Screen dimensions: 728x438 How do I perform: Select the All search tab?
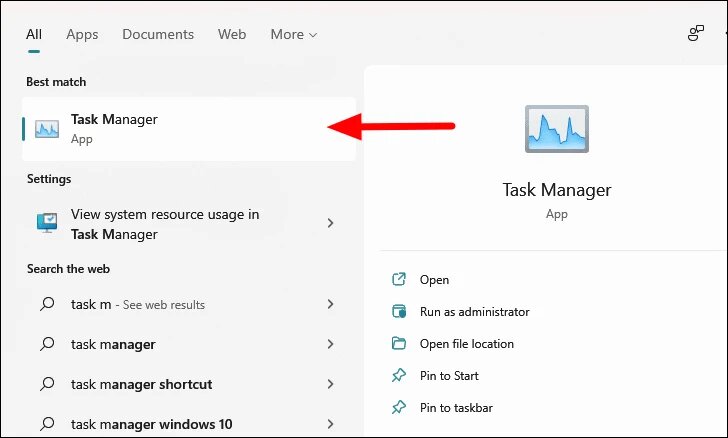[34, 34]
